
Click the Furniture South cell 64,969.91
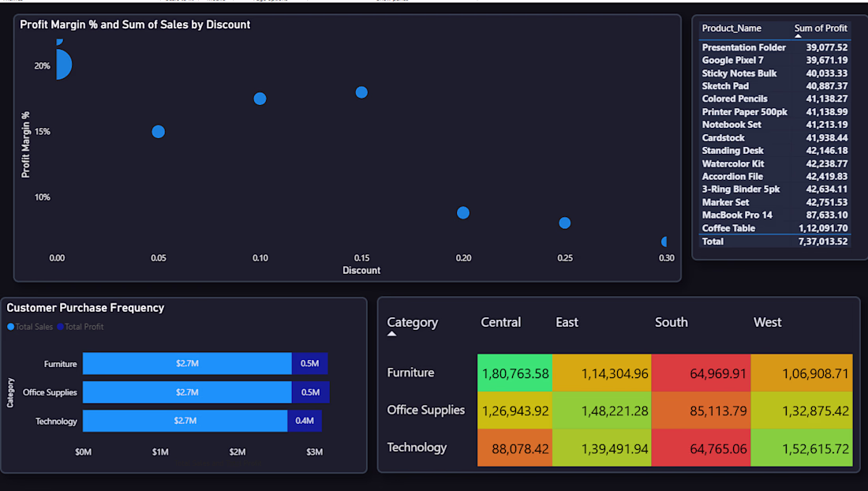701,373
